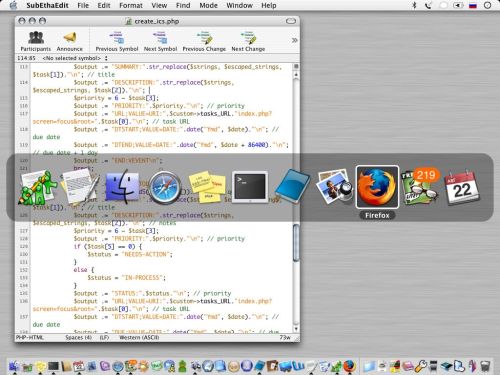
Task: Click the wrench icon in the Dock
Action: pyautogui.click(x=421, y=366)
